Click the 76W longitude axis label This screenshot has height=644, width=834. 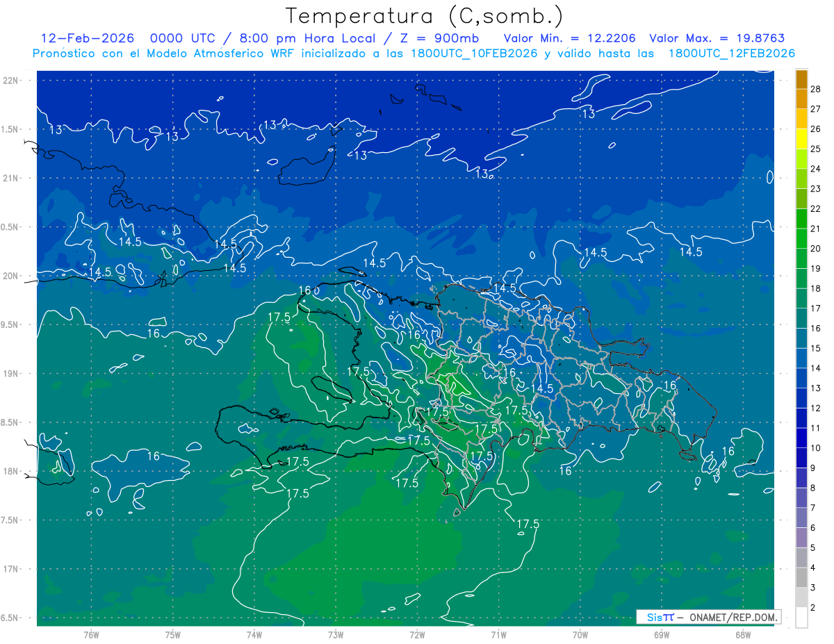tap(91, 635)
